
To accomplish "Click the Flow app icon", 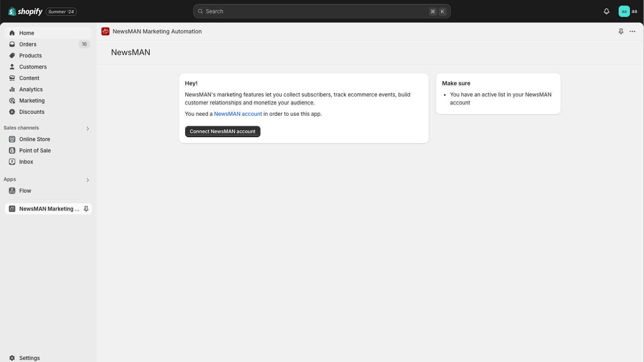I will pos(12,191).
